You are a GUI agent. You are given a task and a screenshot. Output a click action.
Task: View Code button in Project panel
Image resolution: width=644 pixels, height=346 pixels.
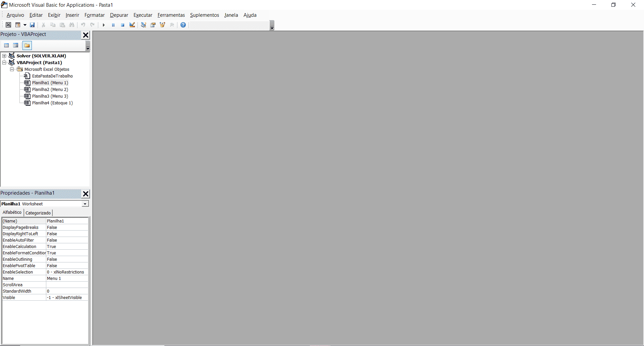point(6,45)
